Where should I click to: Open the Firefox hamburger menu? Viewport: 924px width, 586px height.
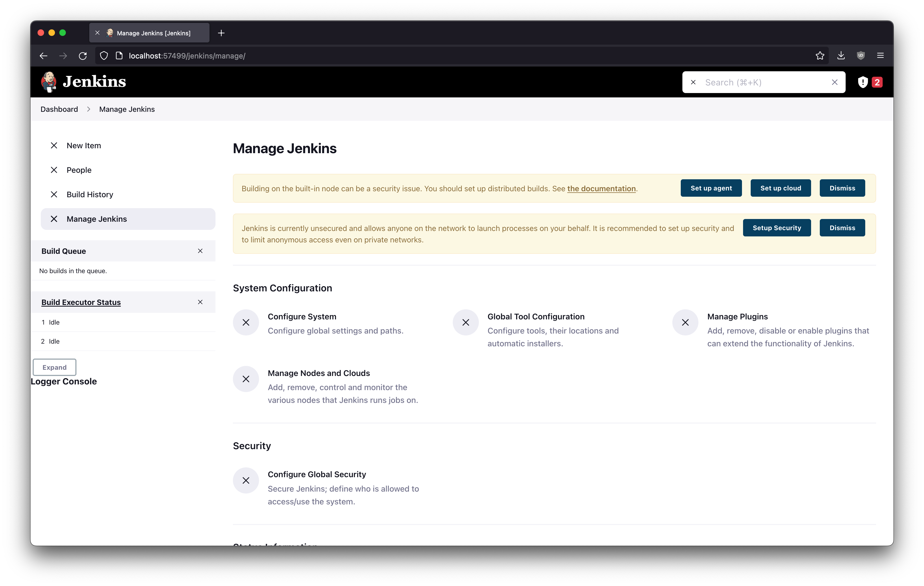point(880,56)
